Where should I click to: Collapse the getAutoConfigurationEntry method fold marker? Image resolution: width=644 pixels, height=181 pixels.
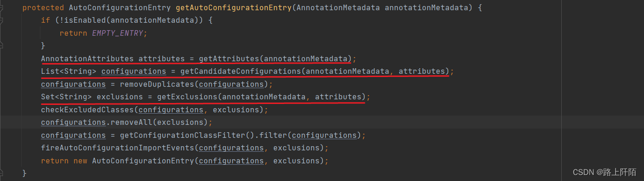click(2, 8)
